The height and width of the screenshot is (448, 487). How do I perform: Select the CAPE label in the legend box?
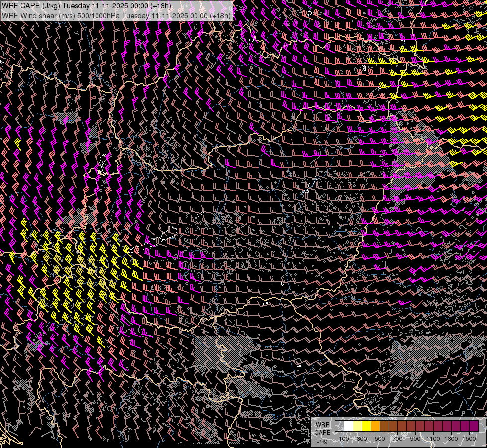(322, 432)
